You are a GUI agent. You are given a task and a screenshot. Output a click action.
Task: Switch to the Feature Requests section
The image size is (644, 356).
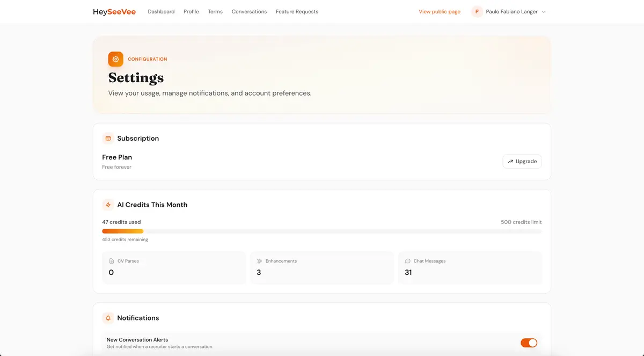[296, 11]
